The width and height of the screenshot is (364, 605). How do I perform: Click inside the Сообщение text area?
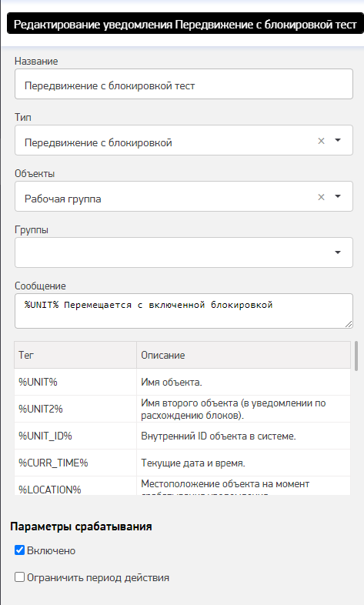(x=184, y=311)
